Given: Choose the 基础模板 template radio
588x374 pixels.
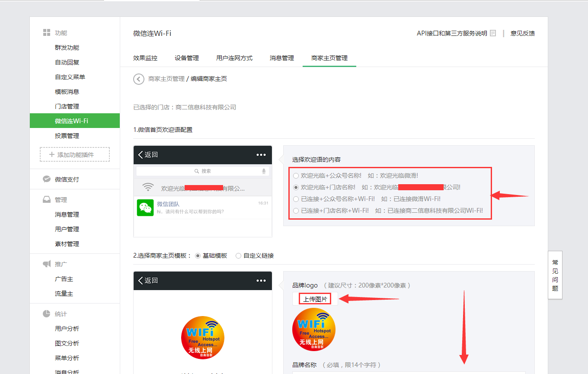Looking at the screenshot, I should point(198,256).
